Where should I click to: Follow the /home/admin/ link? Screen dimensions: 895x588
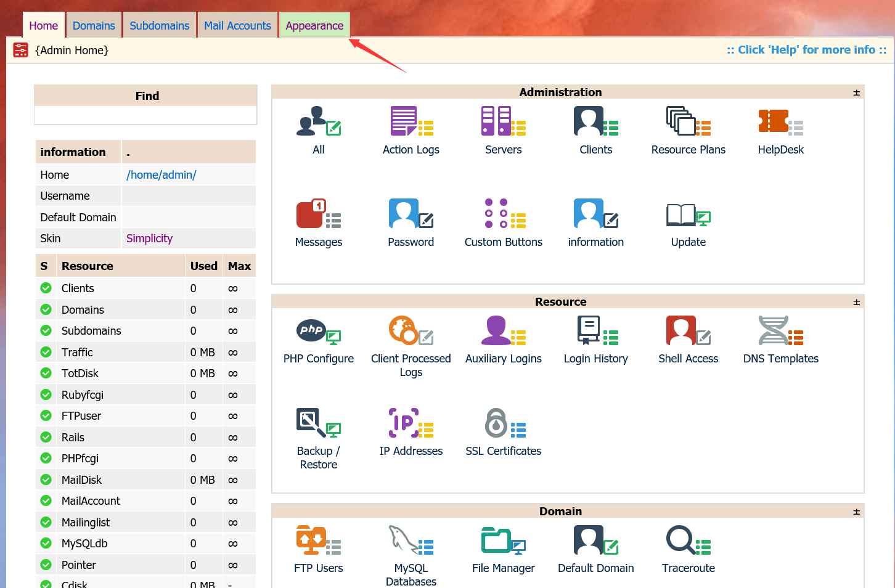click(161, 175)
